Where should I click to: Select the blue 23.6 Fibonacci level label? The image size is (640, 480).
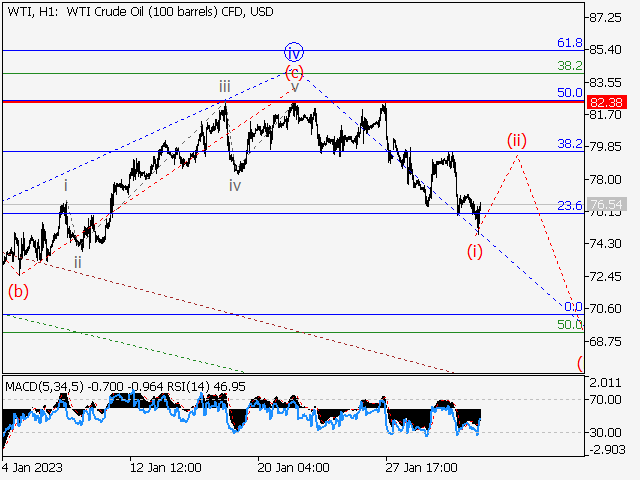pos(570,206)
